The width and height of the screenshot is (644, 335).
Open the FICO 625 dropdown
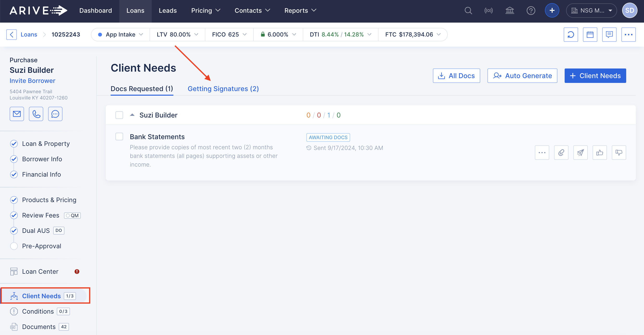(229, 34)
